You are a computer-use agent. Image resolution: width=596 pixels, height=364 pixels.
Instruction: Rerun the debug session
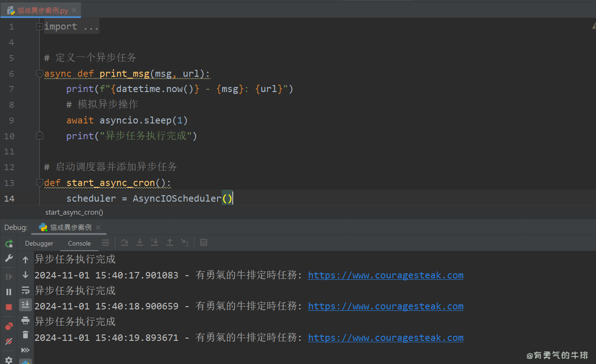pos(8,243)
